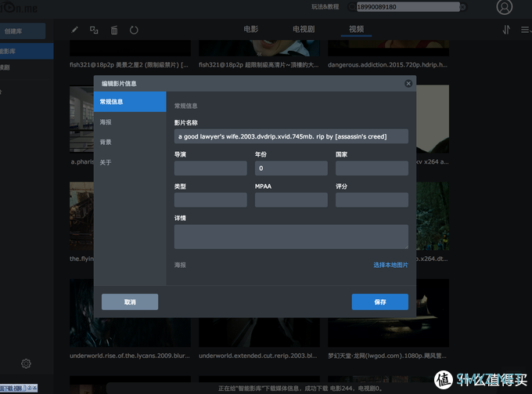Click the 影片名称 title input field
The width and height of the screenshot is (532, 394).
point(291,136)
